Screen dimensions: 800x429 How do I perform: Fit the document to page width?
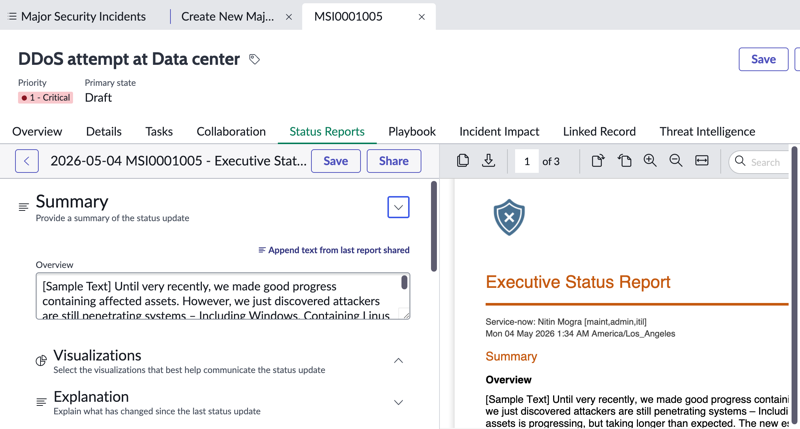702,161
